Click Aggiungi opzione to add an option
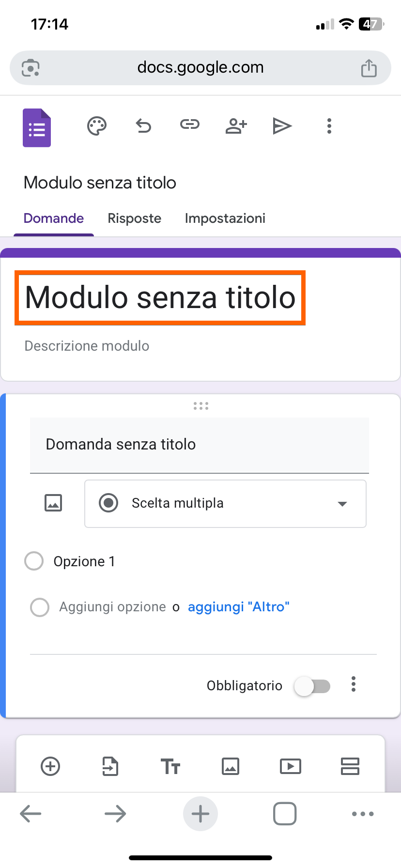This screenshot has height=868, width=401. [112, 607]
